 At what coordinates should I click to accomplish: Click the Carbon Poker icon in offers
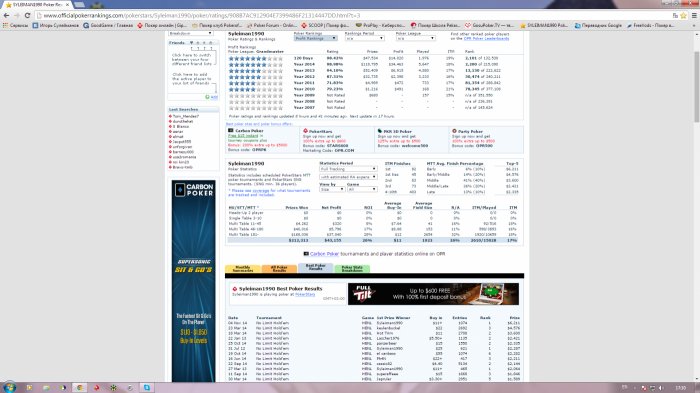coord(231,130)
